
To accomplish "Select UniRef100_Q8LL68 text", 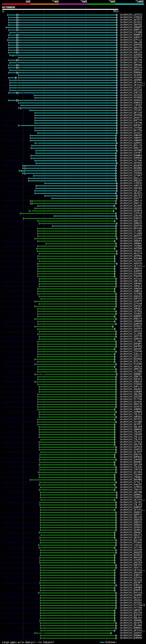I will tap(131, 42).
